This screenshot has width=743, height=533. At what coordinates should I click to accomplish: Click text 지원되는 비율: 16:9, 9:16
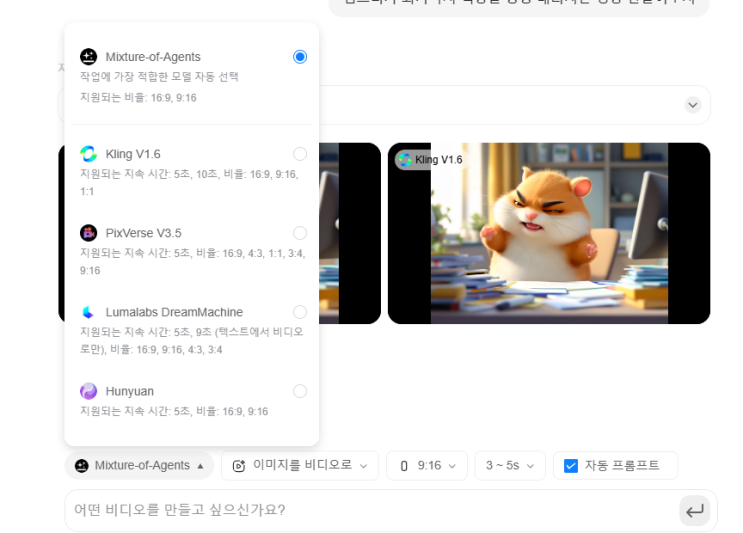pos(138,98)
